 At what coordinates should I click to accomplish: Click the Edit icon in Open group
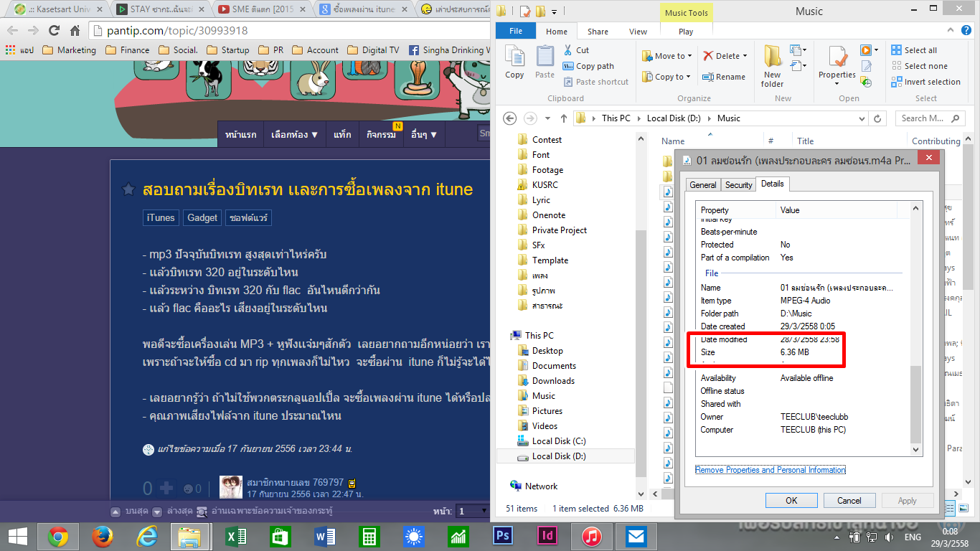[x=866, y=66]
